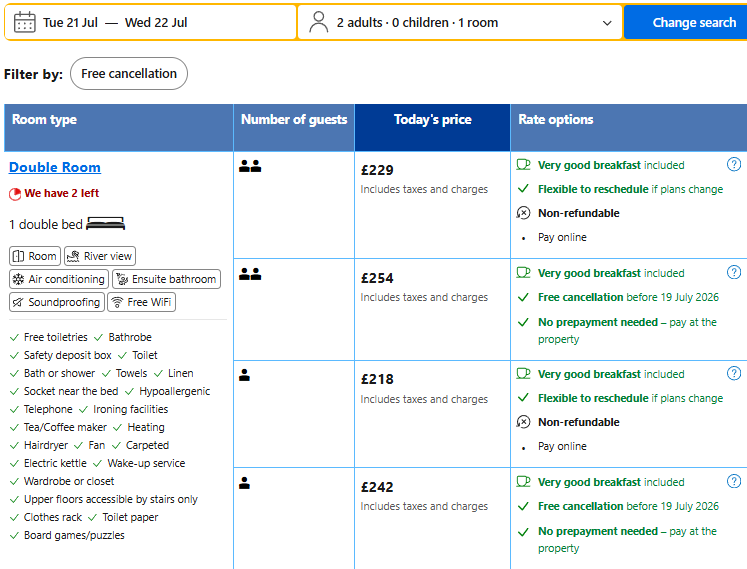The image size is (747, 569).
Task: Select the Room feature badge
Action: [x=35, y=256]
